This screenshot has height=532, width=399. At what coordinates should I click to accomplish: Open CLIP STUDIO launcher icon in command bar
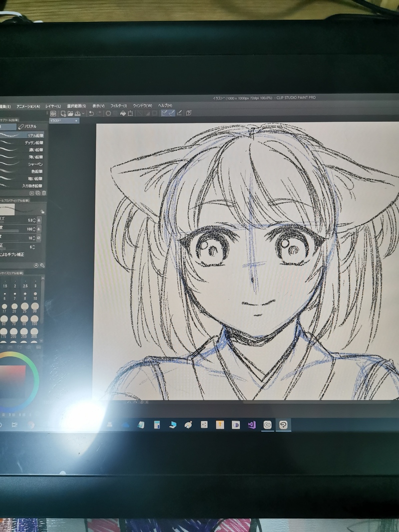(53, 113)
